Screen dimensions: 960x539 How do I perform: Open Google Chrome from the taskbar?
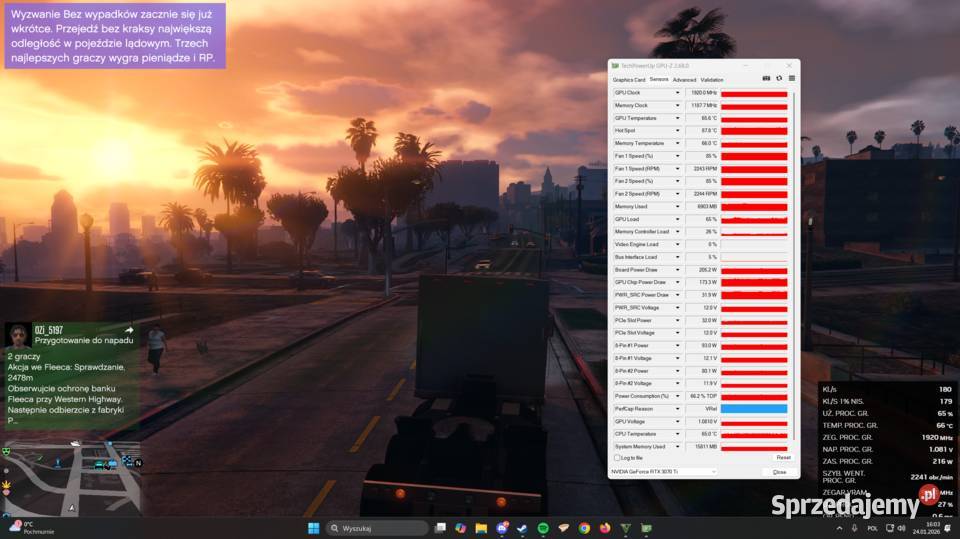584,528
